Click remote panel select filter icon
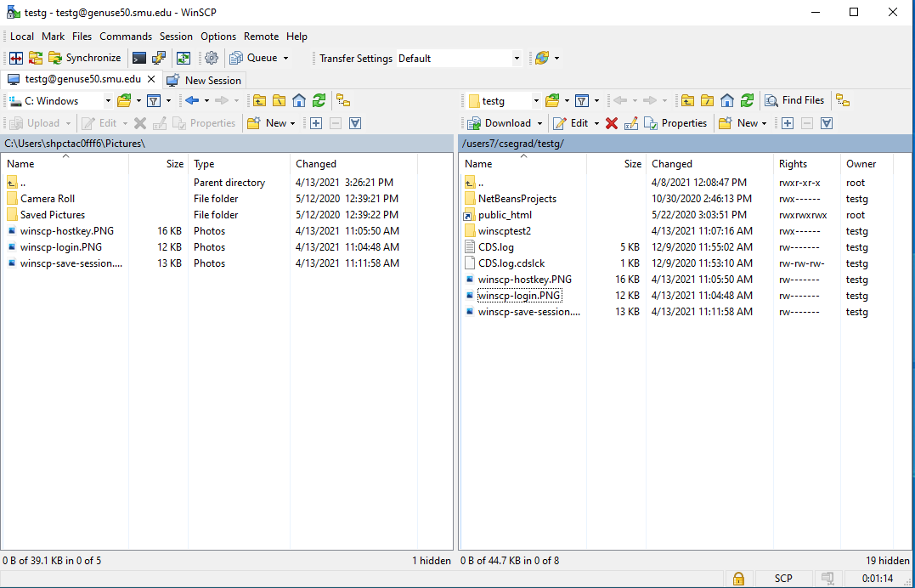This screenshot has height=588, width=915. pyautogui.click(x=827, y=123)
